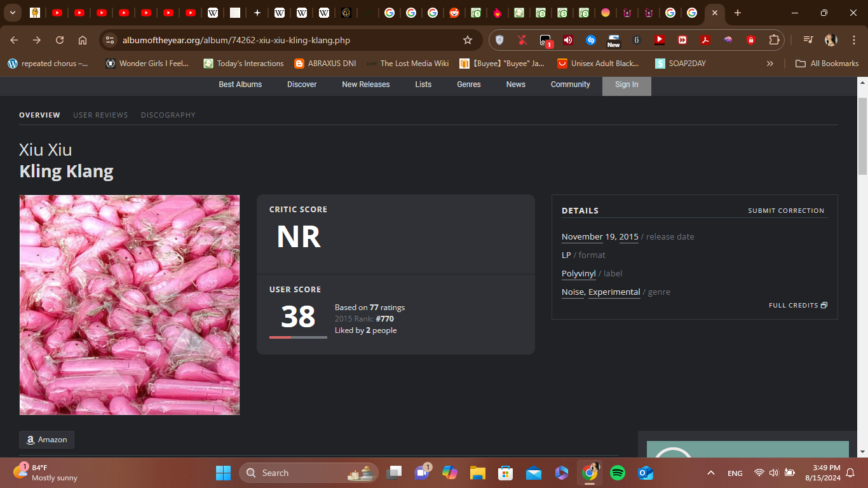Screen dimensions: 868x488
Task: Open Windows Start menu
Action: [224, 473]
